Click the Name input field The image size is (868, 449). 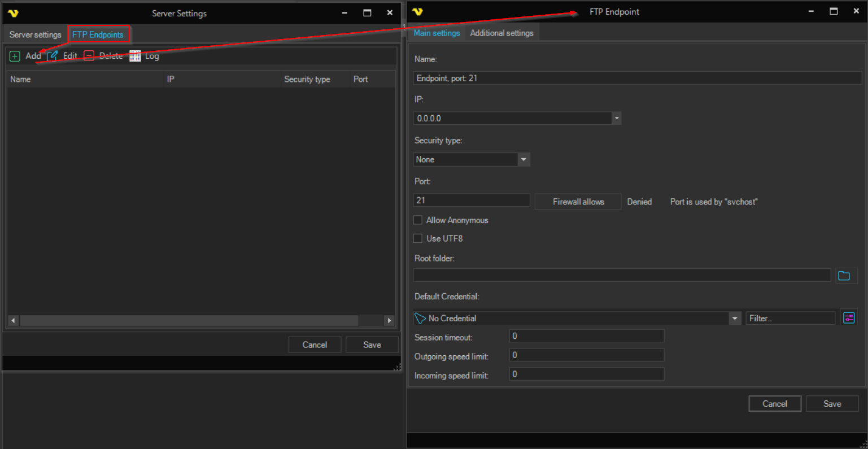[x=638, y=78]
